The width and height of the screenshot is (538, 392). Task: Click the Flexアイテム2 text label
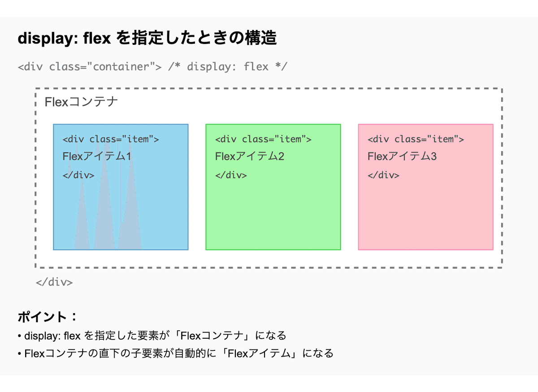pyautogui.click(x=250, y=156)
